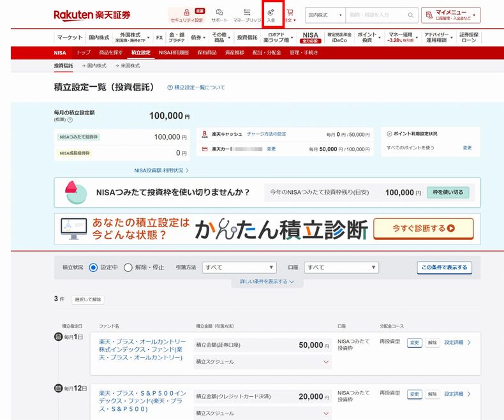Switch to the 商品を探す NISA tab

tap(110, 52)
